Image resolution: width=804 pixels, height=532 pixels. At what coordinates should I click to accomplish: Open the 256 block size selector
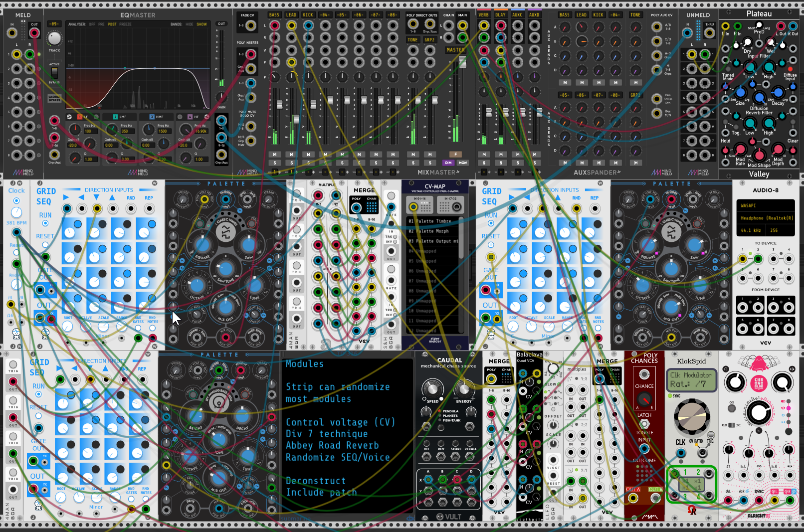(781, 230)
